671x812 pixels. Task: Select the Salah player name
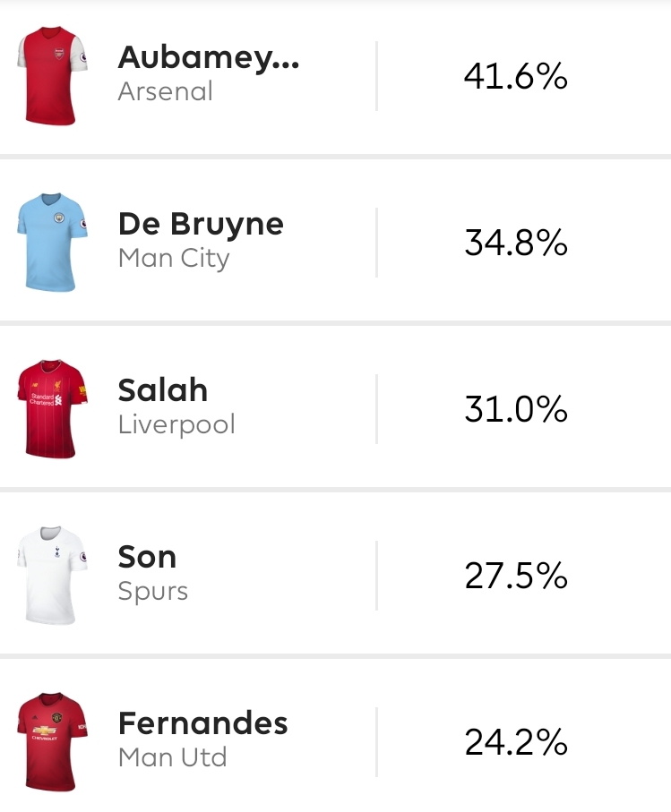[x=163, y=390]
